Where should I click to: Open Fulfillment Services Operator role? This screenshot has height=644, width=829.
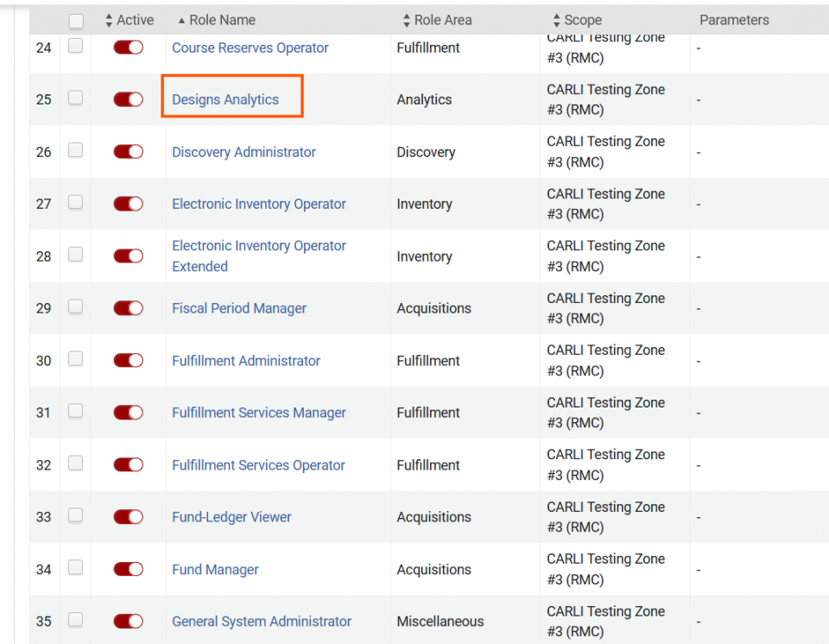[258, 464]
